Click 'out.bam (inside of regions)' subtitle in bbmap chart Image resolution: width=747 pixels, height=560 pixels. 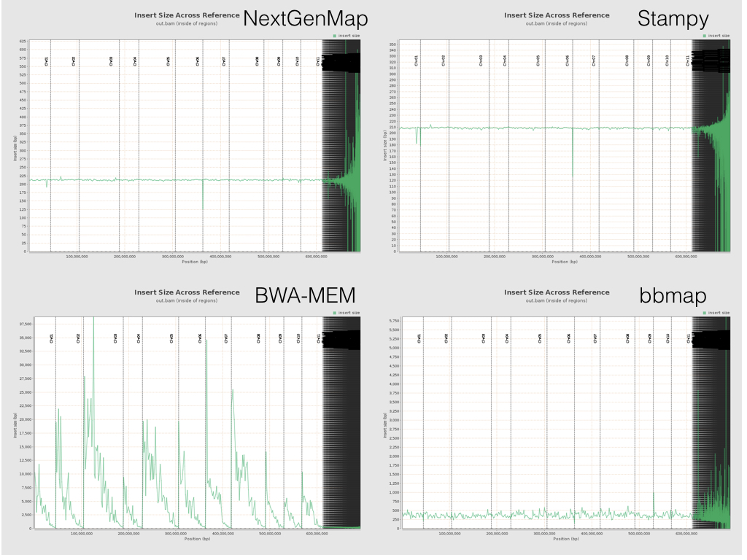[557, 300]
